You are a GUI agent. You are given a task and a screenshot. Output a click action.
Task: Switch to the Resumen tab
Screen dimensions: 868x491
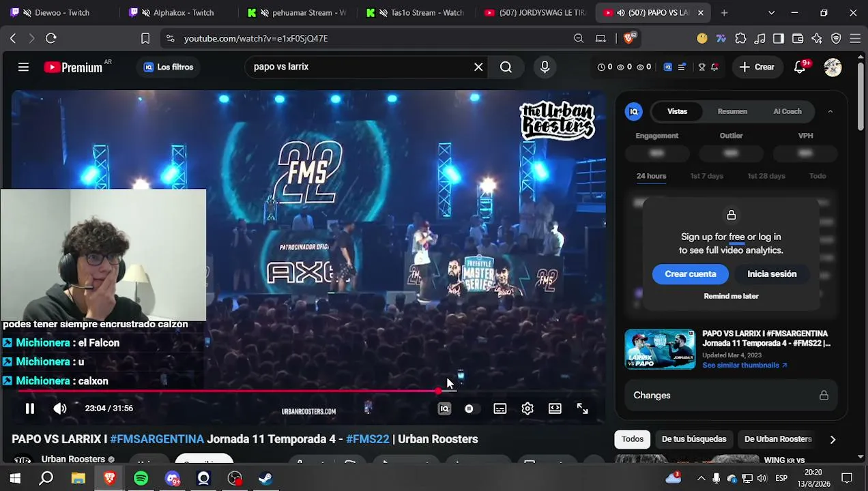[x=732, y=111]
